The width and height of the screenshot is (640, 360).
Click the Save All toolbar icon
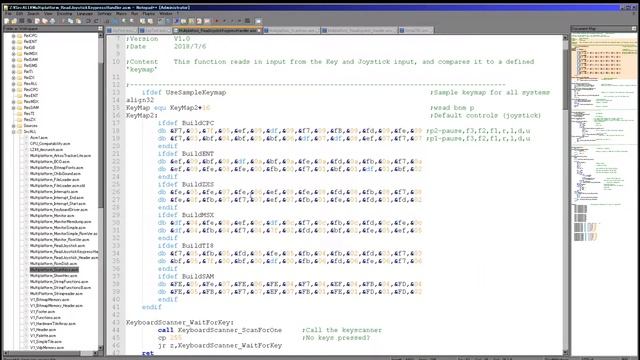29,21
